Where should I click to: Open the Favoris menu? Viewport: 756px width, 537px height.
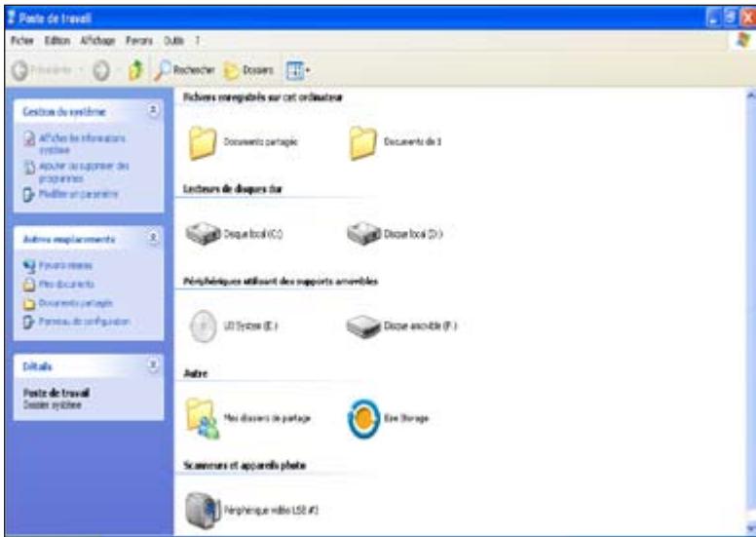click(139, 41)
